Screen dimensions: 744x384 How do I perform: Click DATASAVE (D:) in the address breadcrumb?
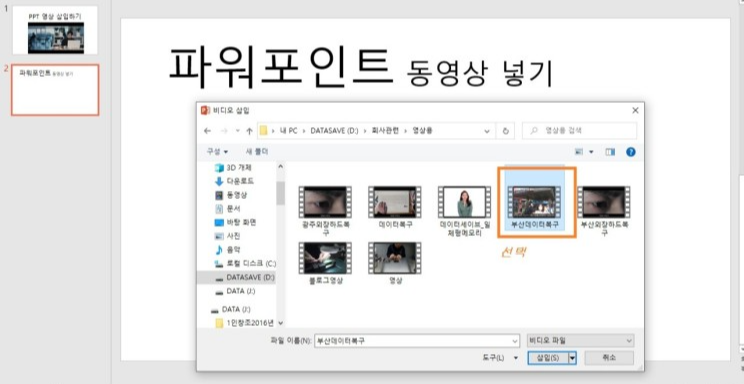pos(333,131)
